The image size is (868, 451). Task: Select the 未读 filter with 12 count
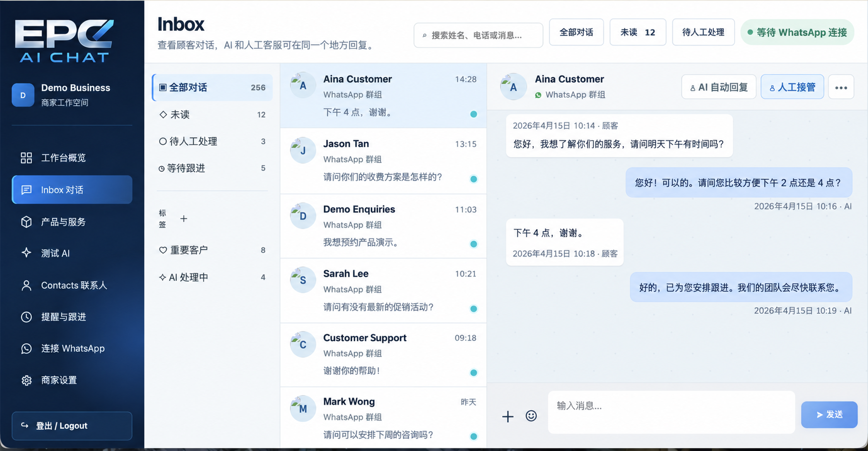tap(213, 115)
